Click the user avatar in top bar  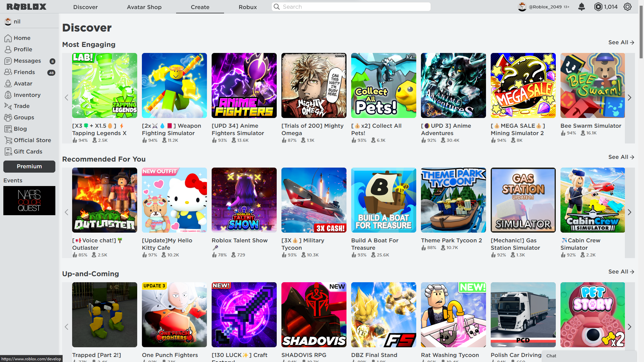[522, 7]
